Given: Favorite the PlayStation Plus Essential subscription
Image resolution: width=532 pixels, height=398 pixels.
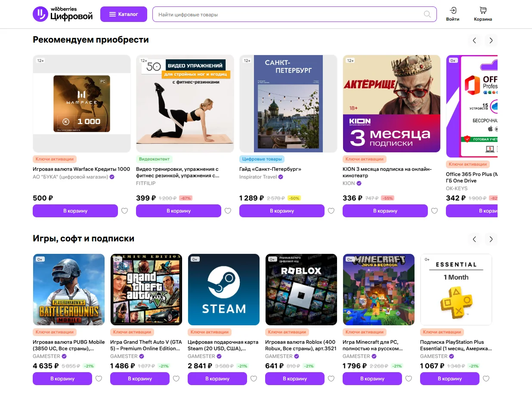Looking at the screenshot, I should 486,379.
